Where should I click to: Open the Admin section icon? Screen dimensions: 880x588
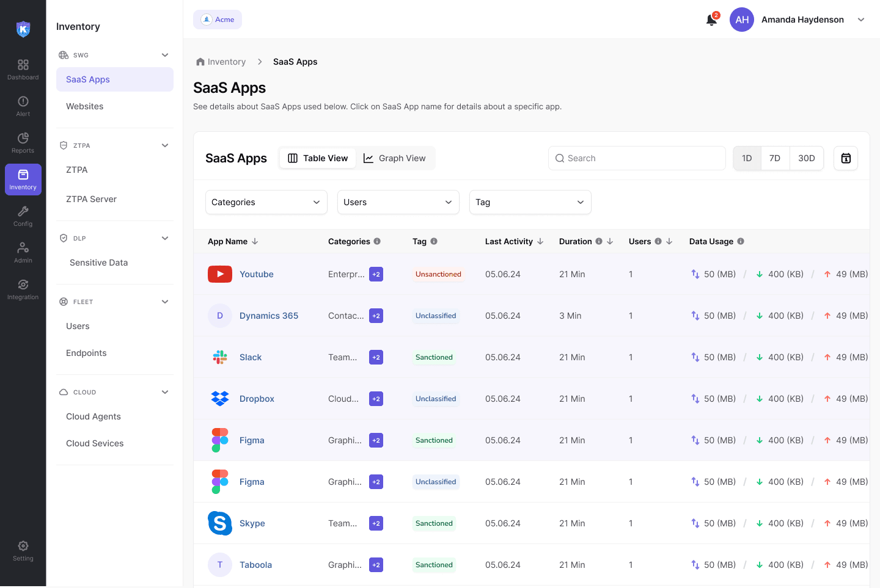(x=23, y=248)
